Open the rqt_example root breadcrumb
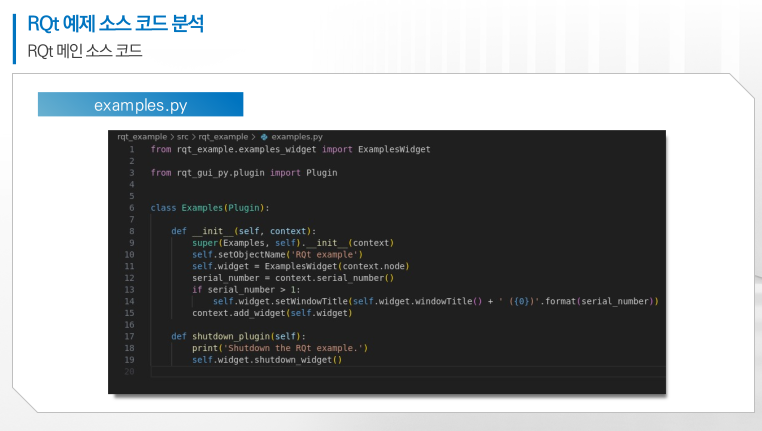Screen dimensions: 762x431 [142, 137]
